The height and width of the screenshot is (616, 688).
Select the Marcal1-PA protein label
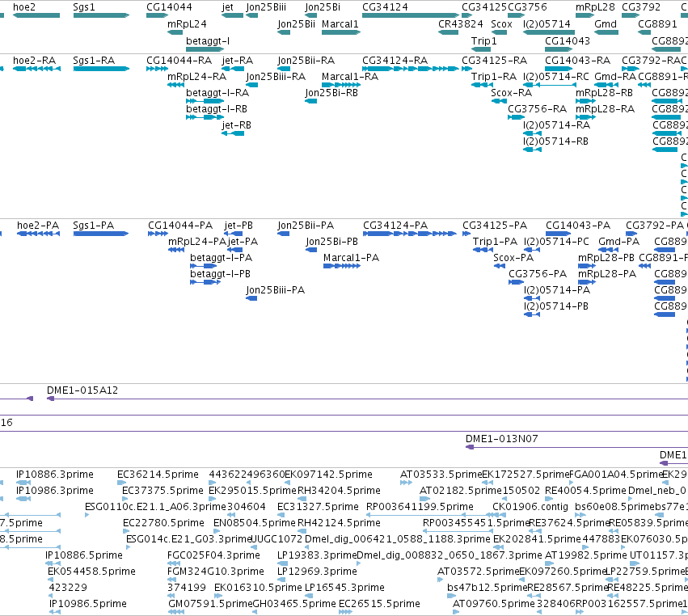(351, 258)
